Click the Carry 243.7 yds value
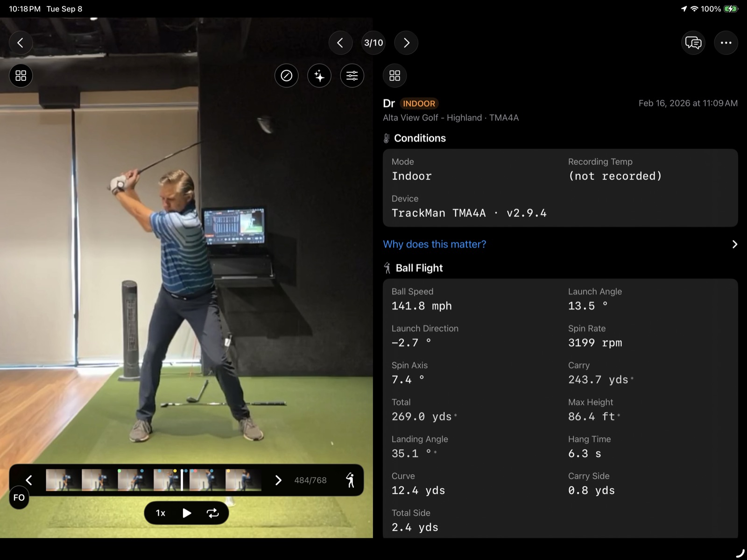The image size is (747, 560). [598, 380]
